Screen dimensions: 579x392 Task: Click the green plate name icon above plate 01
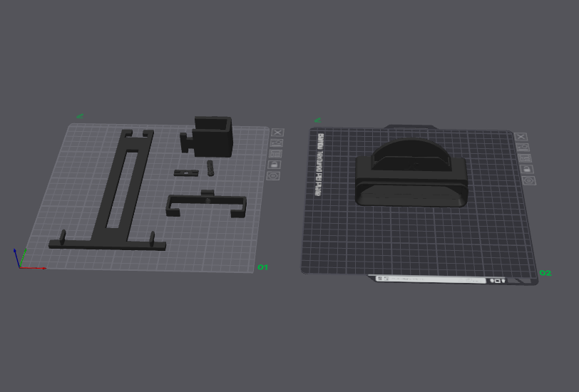80,116
